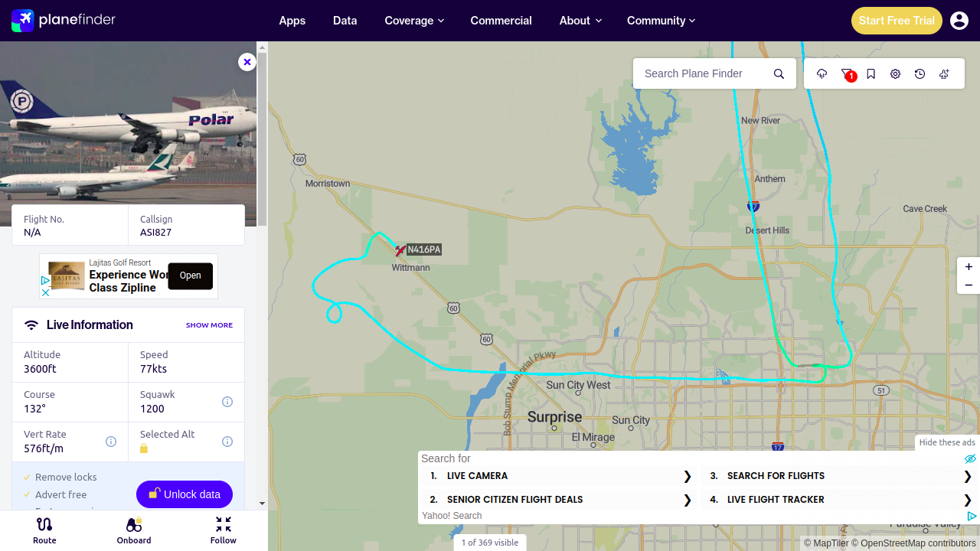Toggle Follow aircraft mode
This screenshot has width=980, height=551.
(x=224, y=530)
